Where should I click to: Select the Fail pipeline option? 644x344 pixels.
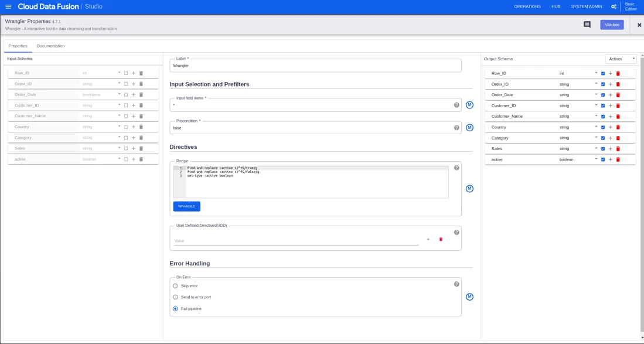(175, 309)
